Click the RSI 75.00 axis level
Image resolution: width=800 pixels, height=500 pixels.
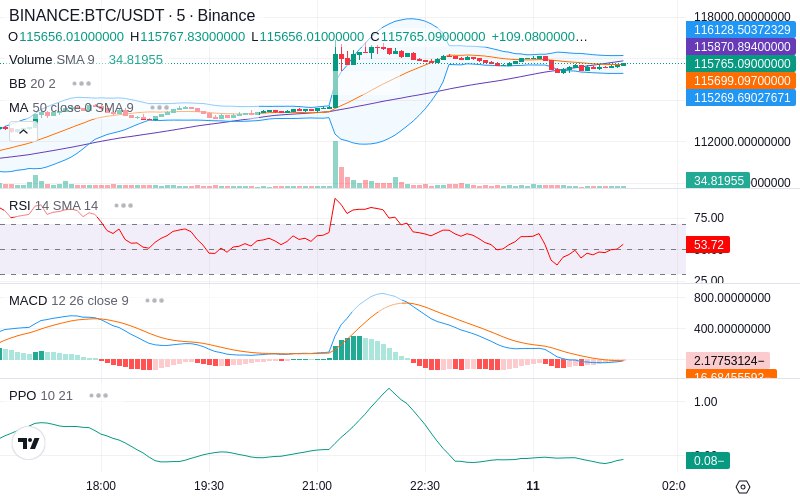tap(709, 218)
